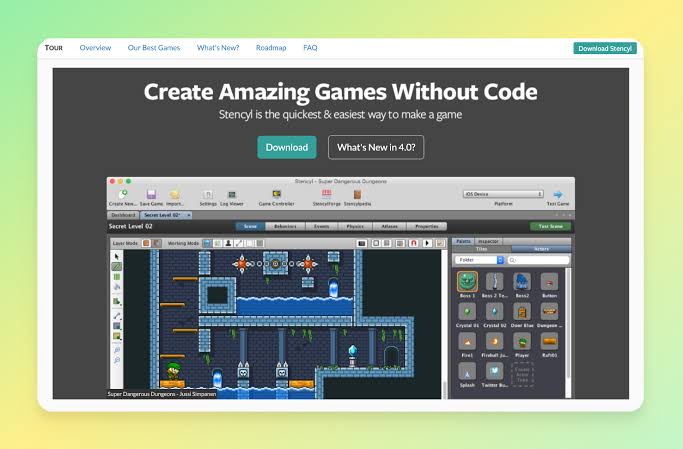Select the Secret Level 02 tab
The height and width of the screenshot is (449, 683).
(166, 215)
